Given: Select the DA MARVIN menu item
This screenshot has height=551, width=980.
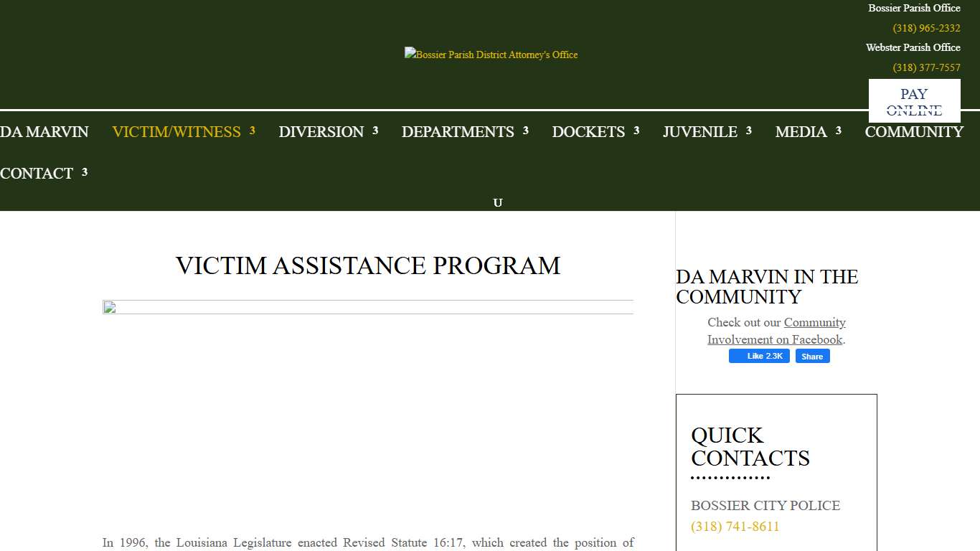Looking at the screenshot, I should 44,132.
